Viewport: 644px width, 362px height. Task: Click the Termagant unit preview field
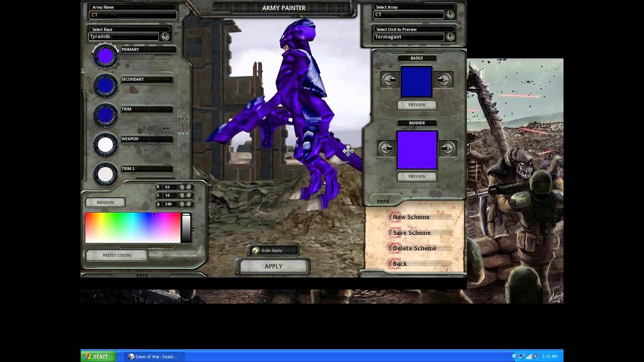point(409,37)
